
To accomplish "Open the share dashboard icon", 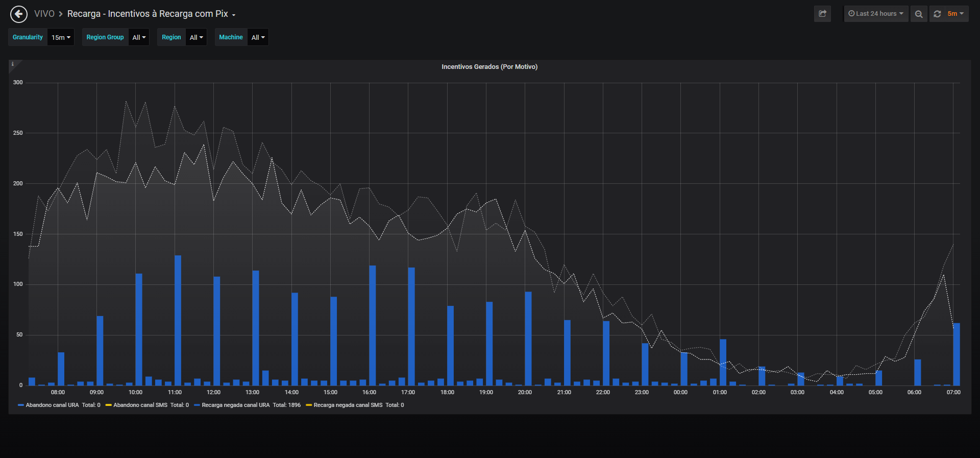I will [x=822, y=14].
